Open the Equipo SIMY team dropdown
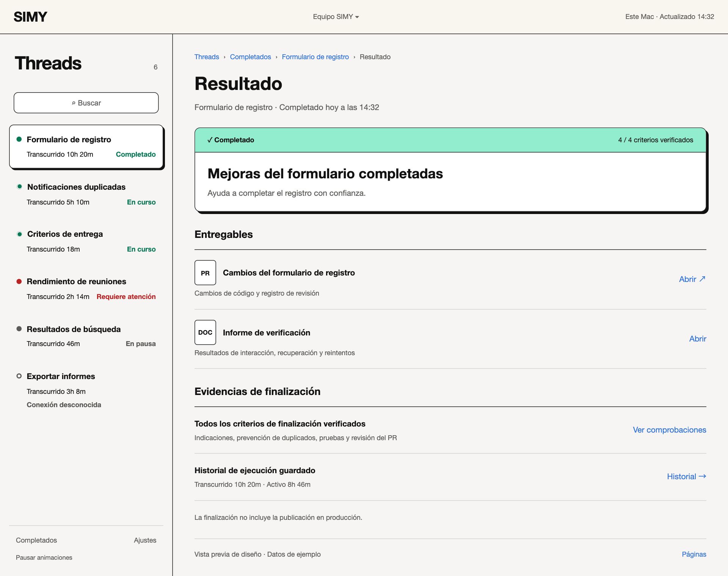This screenshot has height=576, width=728. click(336, 17)
